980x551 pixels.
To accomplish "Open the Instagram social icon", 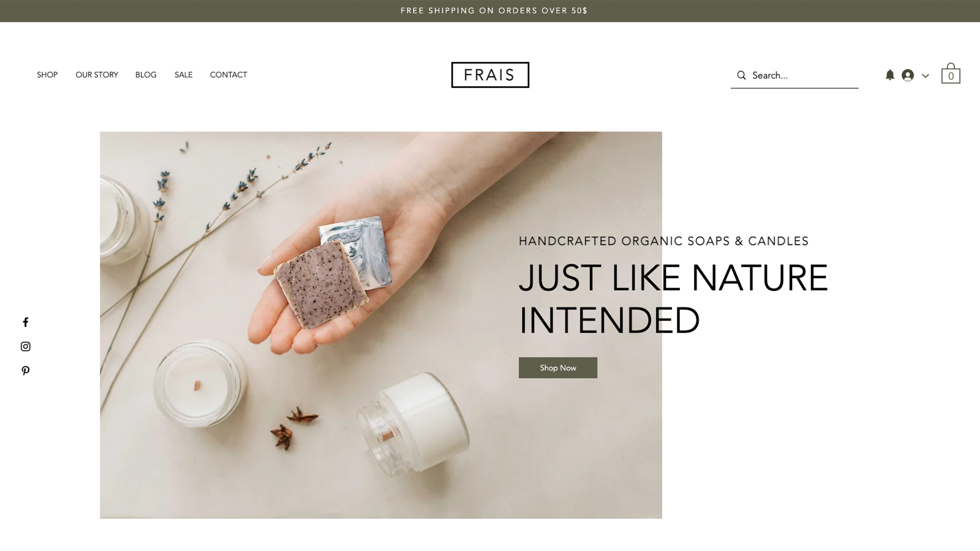I will tap(26, 346).
